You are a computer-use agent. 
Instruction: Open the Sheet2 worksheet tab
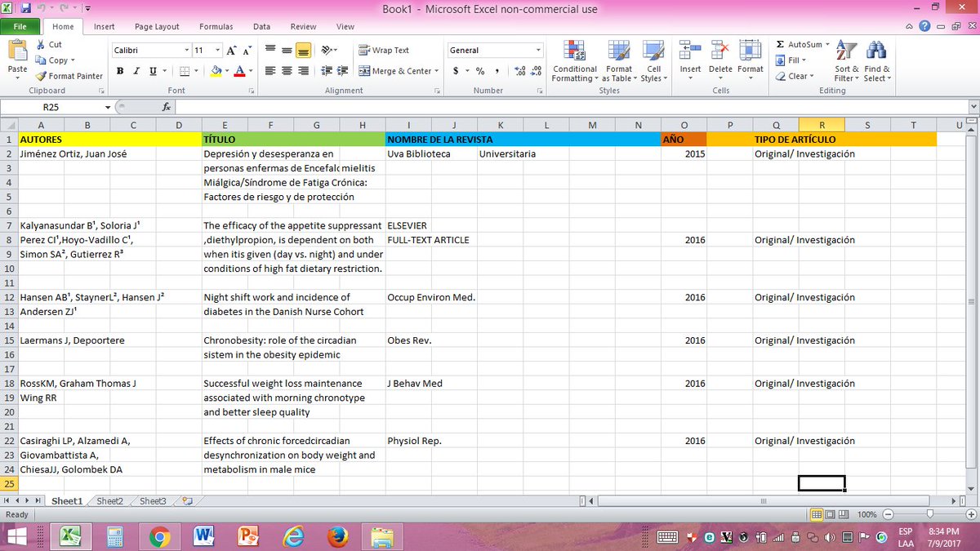click(x=109, y=501)
